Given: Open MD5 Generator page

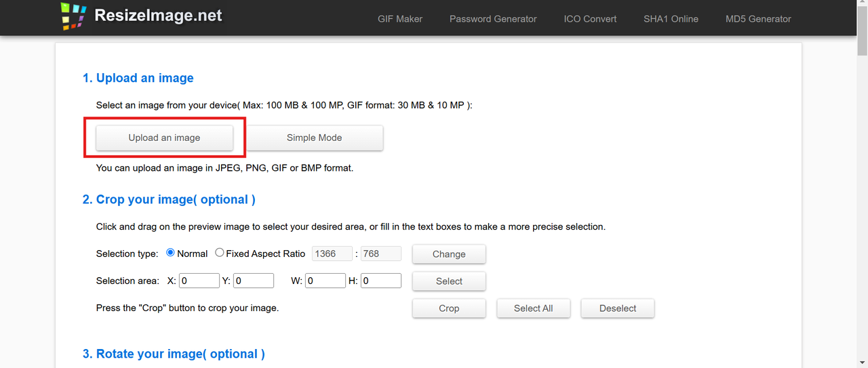Looking at the screenshot, I should click(758, 19).
